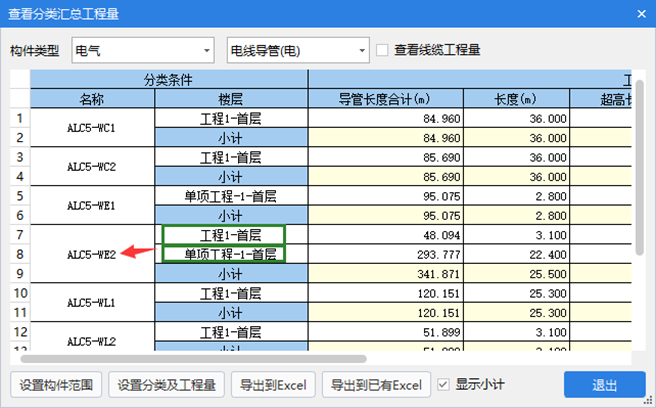656x408 pixels.
Task: Select the ALC5-WE2 name cell
Action: (92, 254)
